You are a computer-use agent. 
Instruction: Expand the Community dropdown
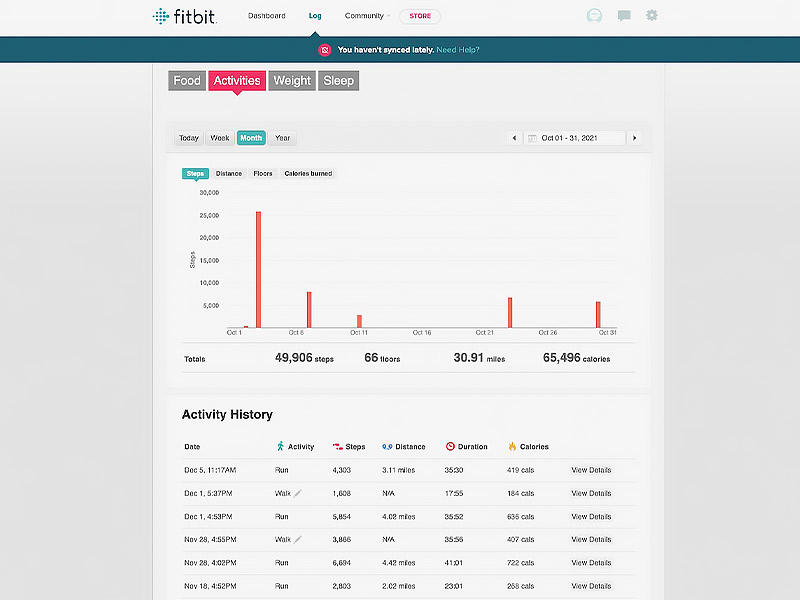point(367,16)
